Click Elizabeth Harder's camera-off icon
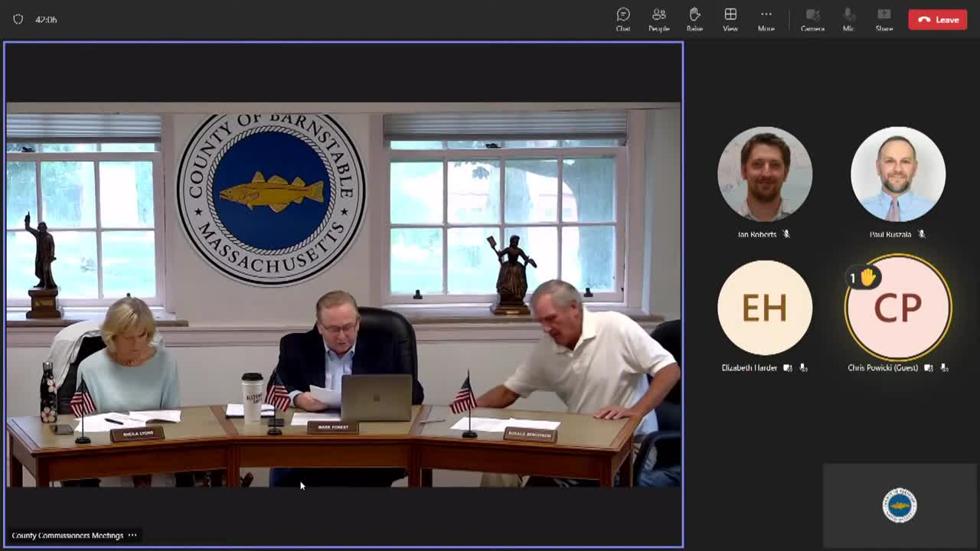The width and height of the screenshot is (980, 551). 789,368
